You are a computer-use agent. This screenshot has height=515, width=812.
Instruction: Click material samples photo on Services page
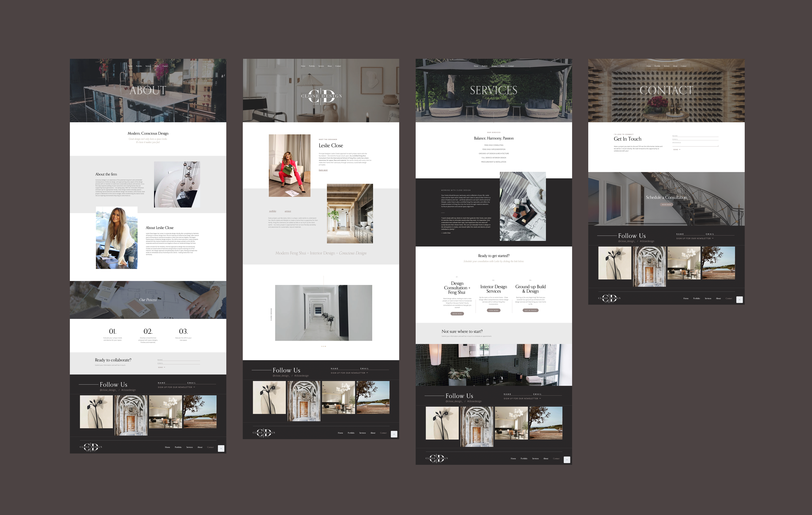[x=523, y=206]
